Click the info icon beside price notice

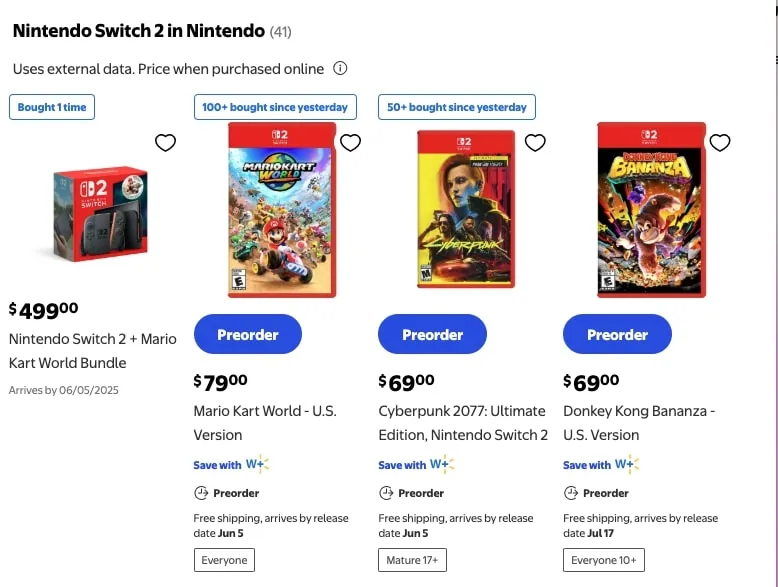(x=340, y=69)
